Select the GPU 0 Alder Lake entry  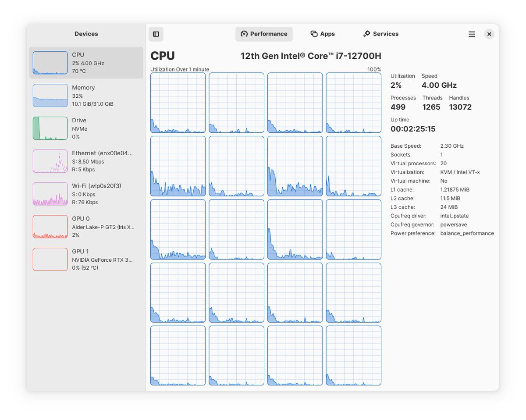[86, 227]
